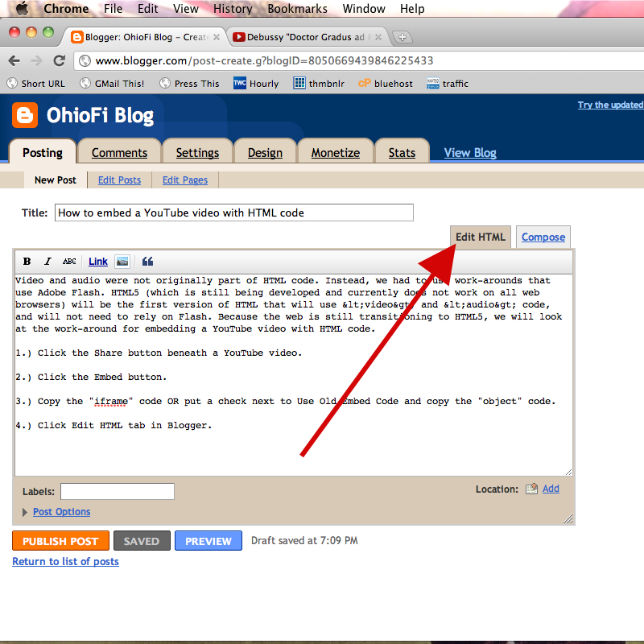
Task: Click the site info globe in address bar
Action: point(85,61)
